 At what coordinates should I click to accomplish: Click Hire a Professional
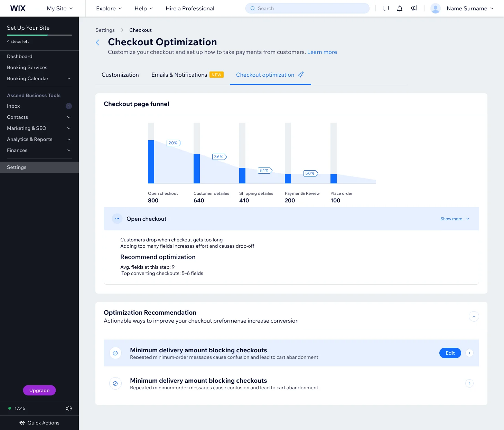[x=190, y=8]
